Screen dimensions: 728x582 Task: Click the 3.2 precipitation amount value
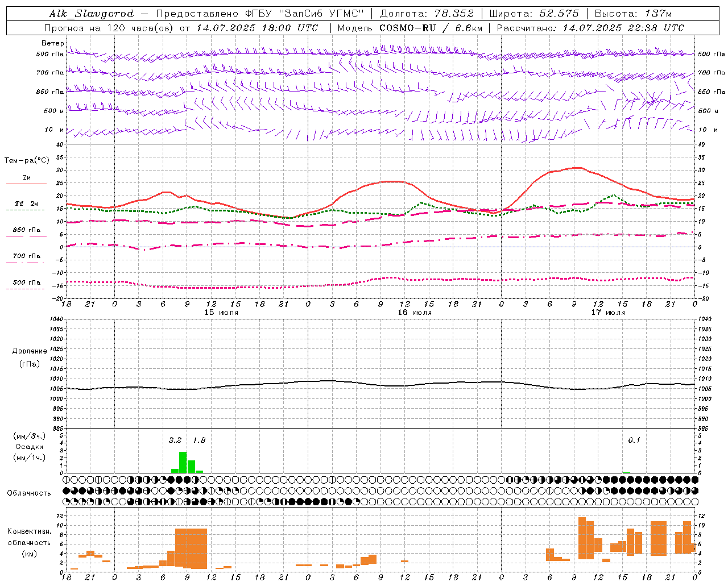pyautogui.click(x=175, y=440)
